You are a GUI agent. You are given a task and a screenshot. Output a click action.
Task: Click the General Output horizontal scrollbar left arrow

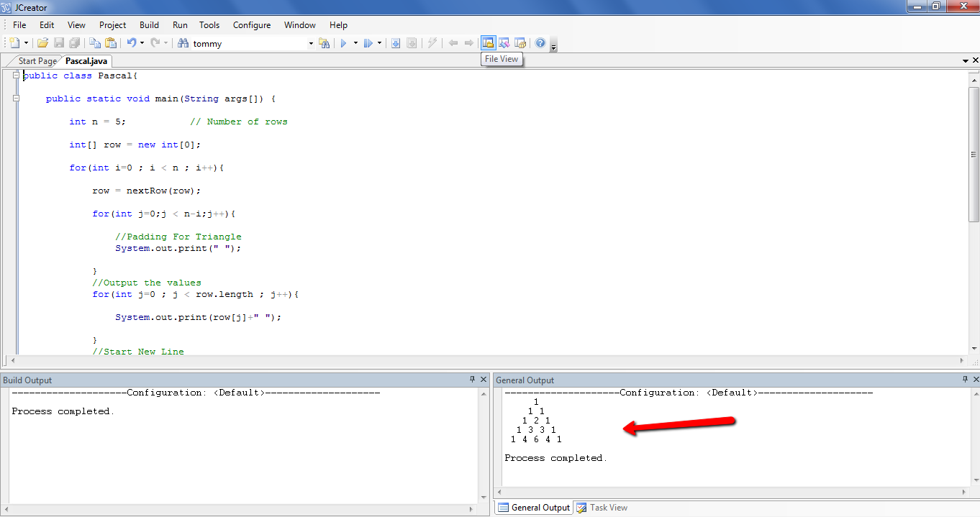pyautogui.click(x=499, y=493)
